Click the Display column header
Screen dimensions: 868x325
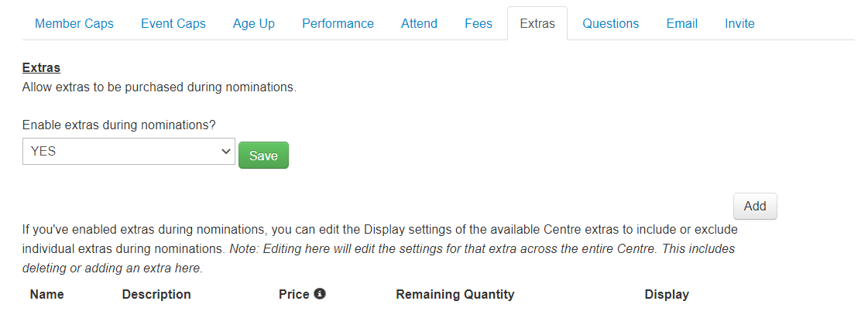pyautogui.click(x=667, y=294)
